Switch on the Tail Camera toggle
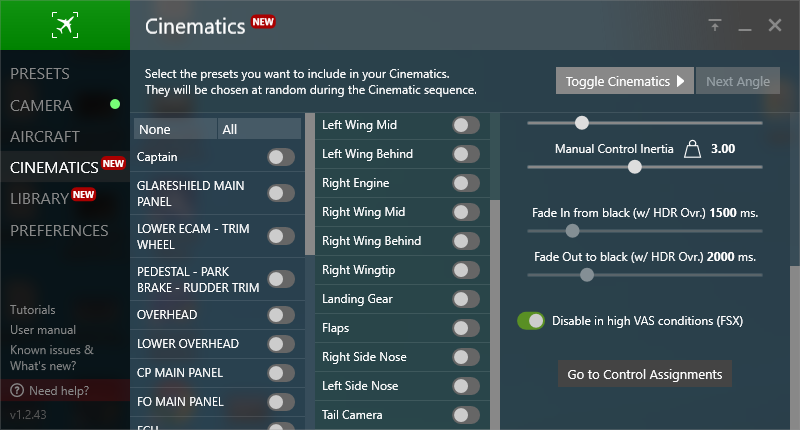This screenshot has height=430, width=800. [x=466, y=415]
